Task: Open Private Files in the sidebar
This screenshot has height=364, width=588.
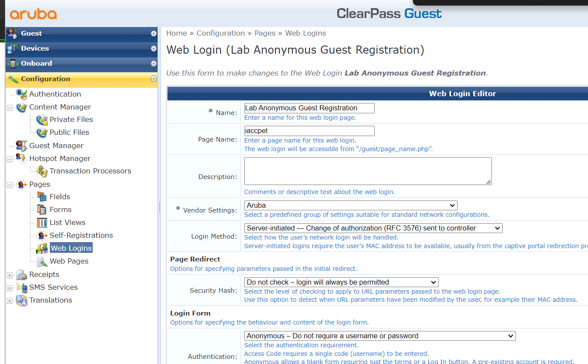Action: (x=71, y=119)
